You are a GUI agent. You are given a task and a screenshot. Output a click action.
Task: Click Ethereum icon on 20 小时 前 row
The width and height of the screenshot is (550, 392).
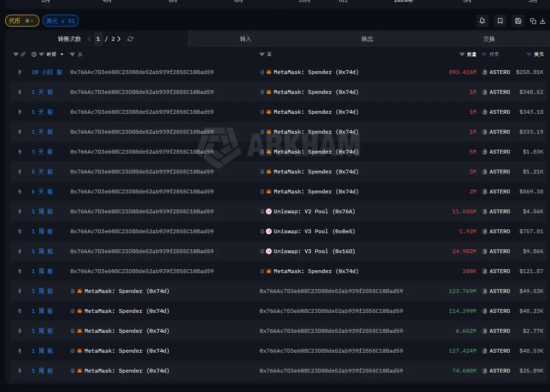coord(19,72)
